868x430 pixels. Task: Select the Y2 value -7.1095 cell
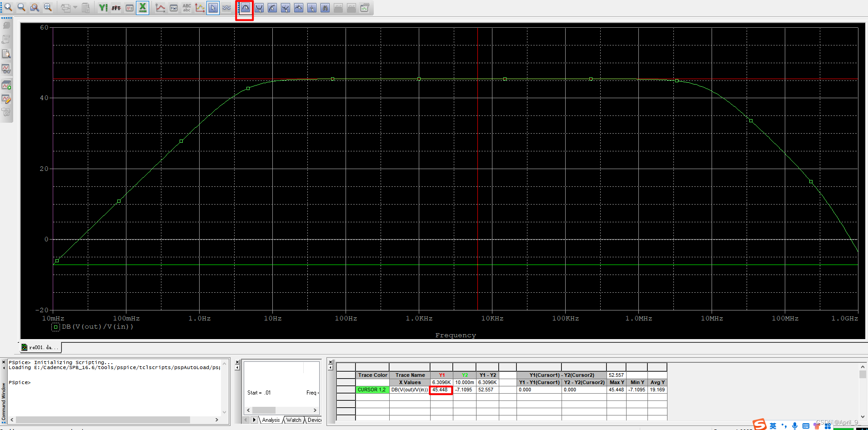(x=465, y=390)
